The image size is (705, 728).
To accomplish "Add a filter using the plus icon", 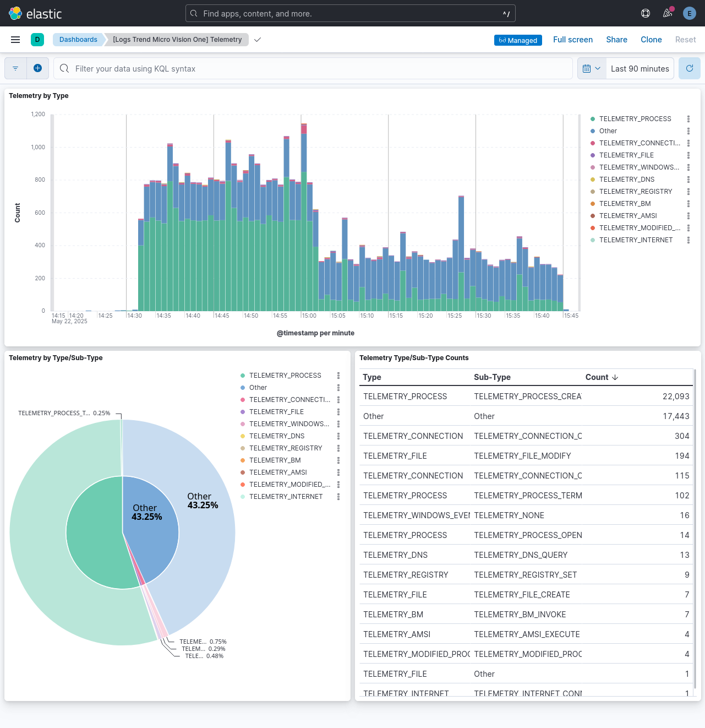I will [37, 68].
